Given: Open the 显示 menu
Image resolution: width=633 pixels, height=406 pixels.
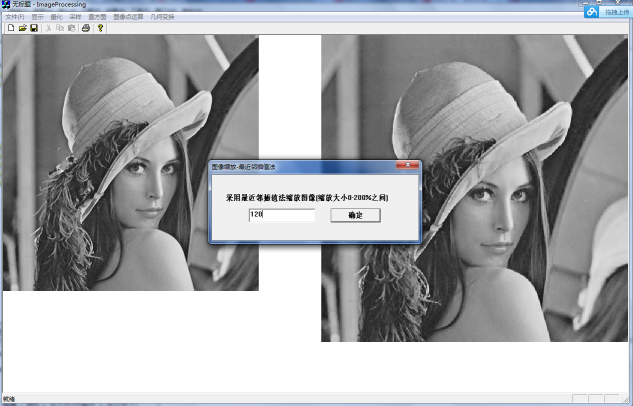Looking at the screenshot, I should click(x=37, y=17).
